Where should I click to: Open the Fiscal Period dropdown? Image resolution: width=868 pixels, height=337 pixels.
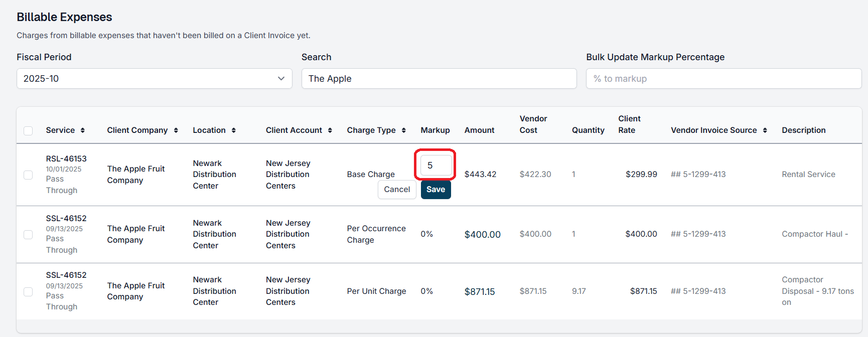(x=154, y=79)
